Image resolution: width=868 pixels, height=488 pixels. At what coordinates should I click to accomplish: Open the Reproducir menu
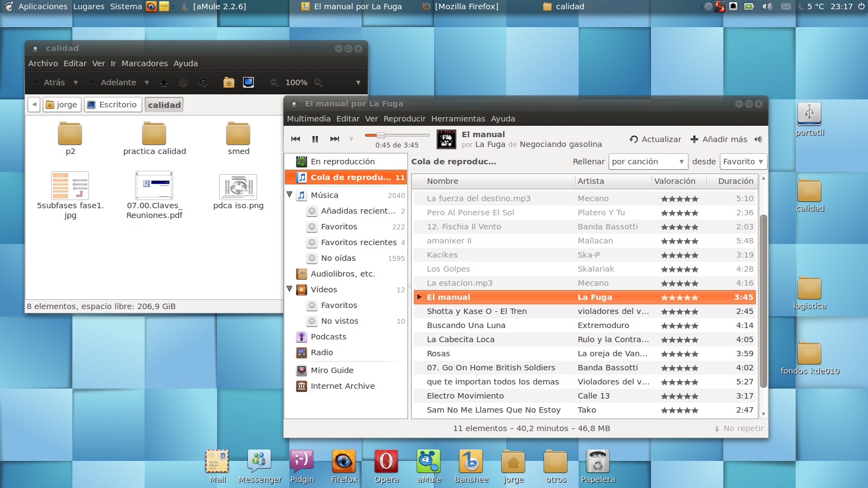click(x=404, y=118)
